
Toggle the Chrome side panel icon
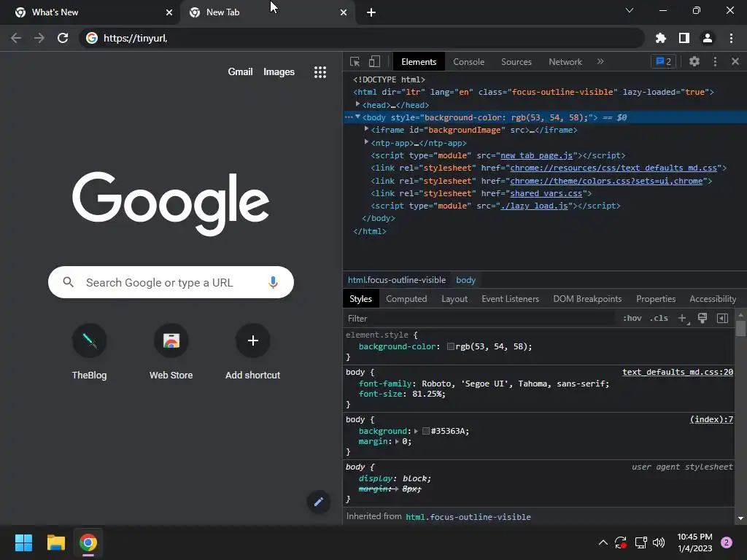pos(684,38)
